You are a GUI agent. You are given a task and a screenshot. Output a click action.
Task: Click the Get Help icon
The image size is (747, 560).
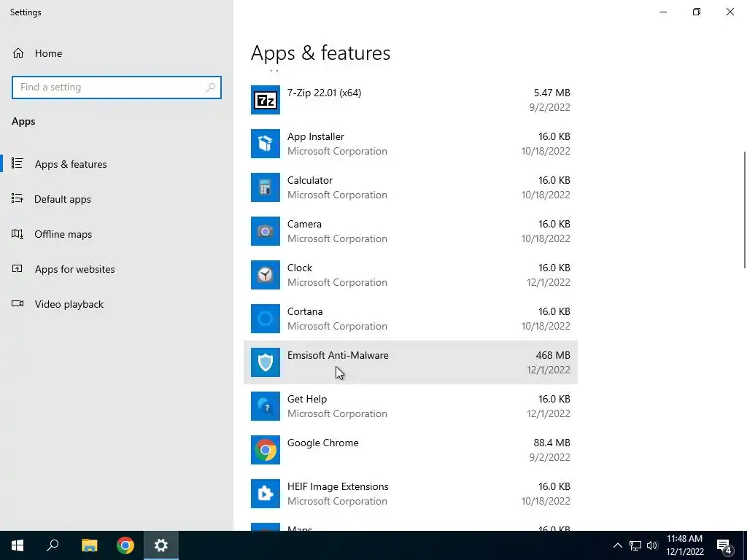266,407
